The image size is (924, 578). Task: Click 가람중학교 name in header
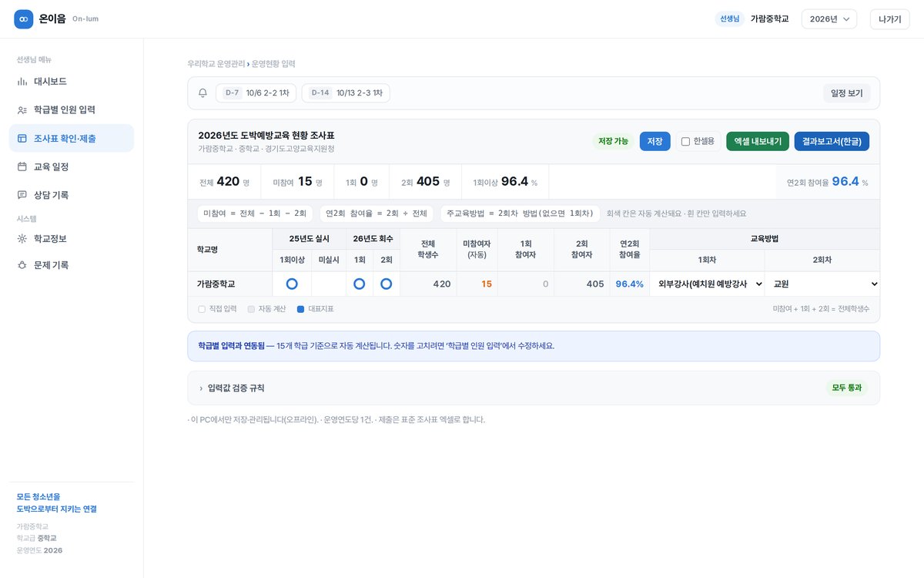769,19
